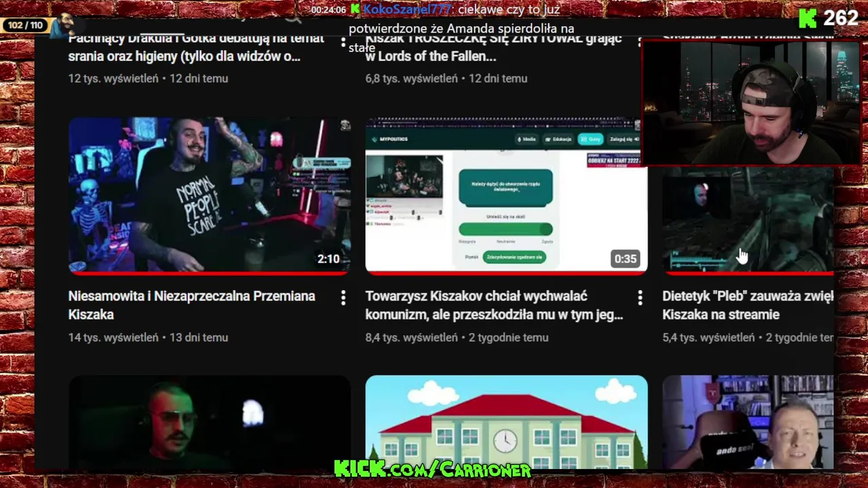868x488 pixels.
Task: Open title Kiszak... w Lords of the Fallen
Action: pyautogui.click(x=494, y=48)
